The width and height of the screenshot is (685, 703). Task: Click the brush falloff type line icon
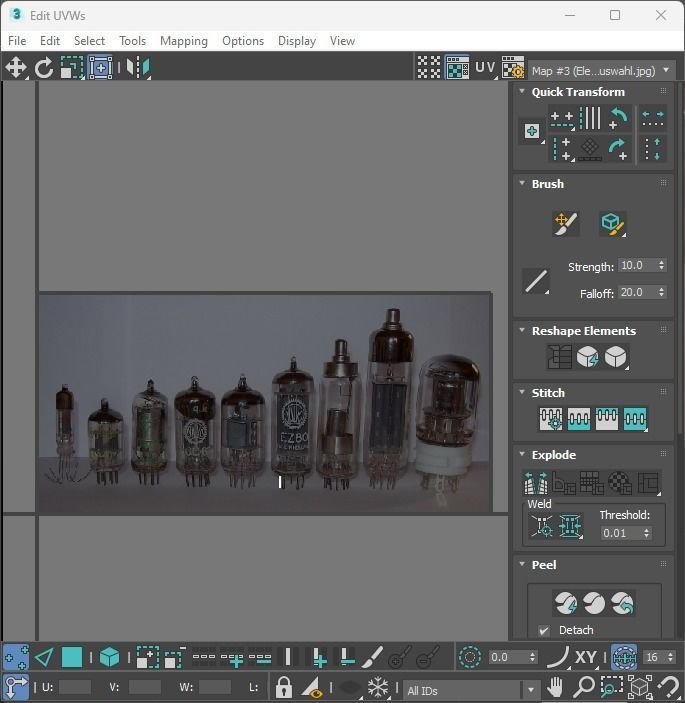536,282
